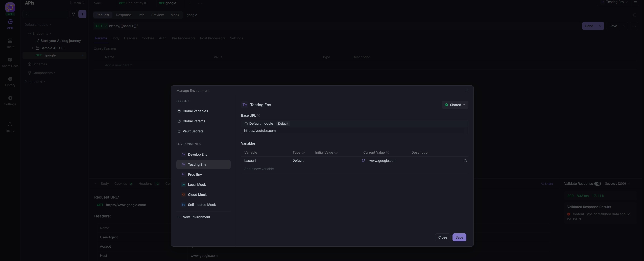Open the main branch dropdown
Viewport: 644px width, 261px height.
coord(77,3)
